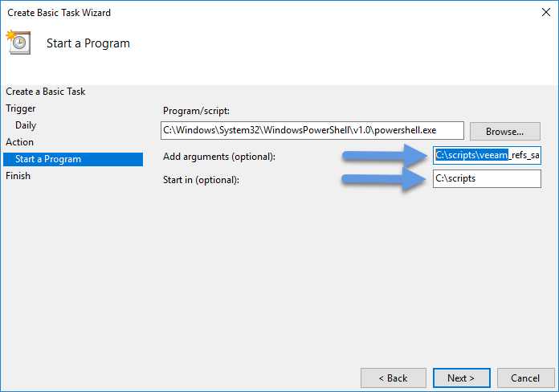Close the Create Basic Task Wizard window
Viewport: 559px width, 392px height.
tap(546, 12)
